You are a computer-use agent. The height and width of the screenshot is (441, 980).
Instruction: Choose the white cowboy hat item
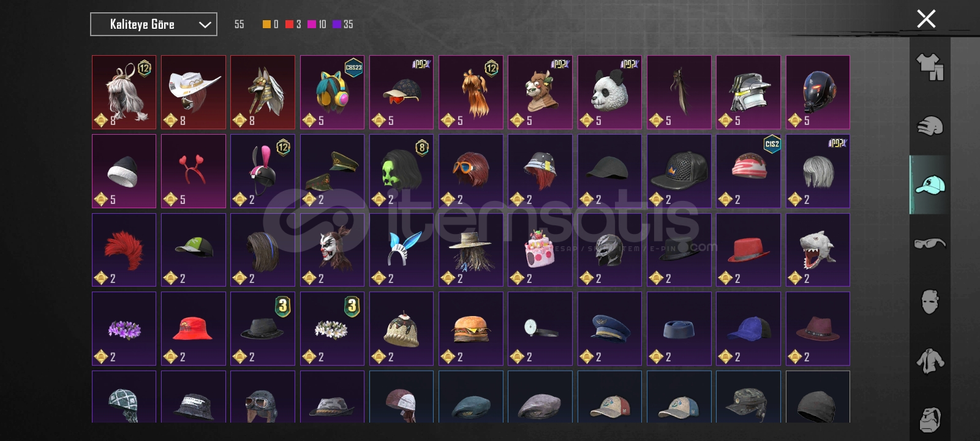coord(194,92)
